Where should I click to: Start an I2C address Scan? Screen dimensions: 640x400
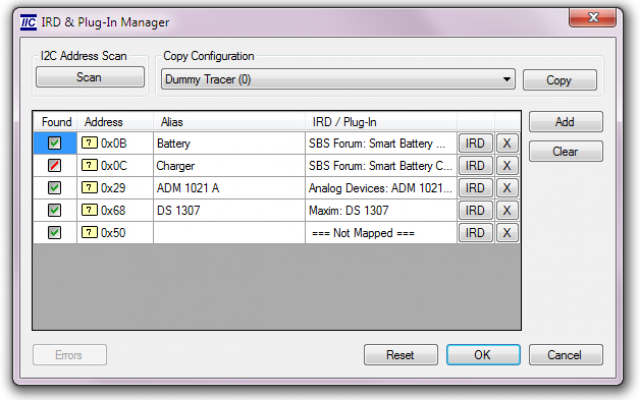[x=89, y=78]
